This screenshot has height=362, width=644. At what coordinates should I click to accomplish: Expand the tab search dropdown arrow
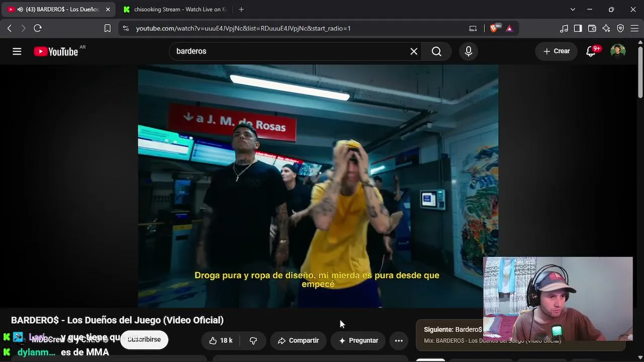pos(573,10)
